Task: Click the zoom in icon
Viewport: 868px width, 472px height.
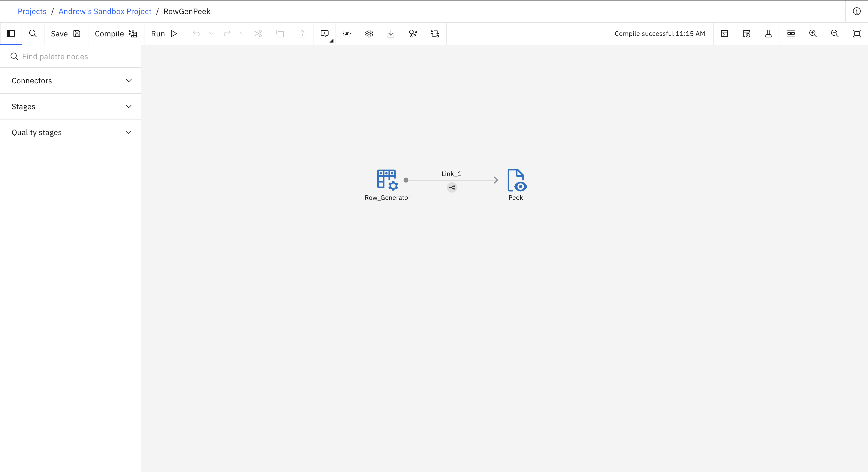Action: [813, 34]
